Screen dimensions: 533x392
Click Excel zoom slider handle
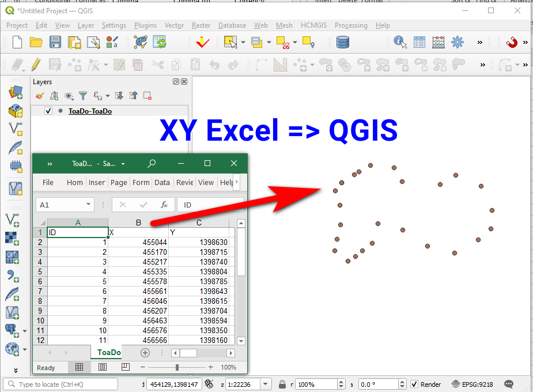(177, 367)
